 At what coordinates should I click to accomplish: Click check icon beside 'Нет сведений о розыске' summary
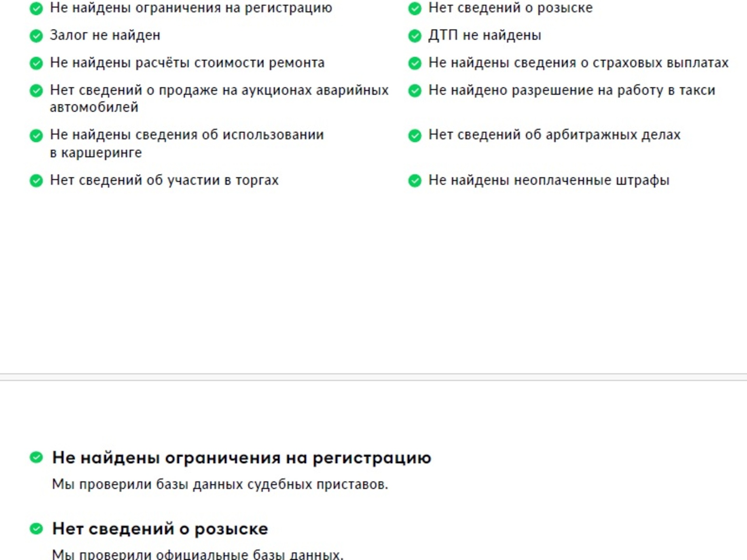pyautogui.click(x=415, y=8)
